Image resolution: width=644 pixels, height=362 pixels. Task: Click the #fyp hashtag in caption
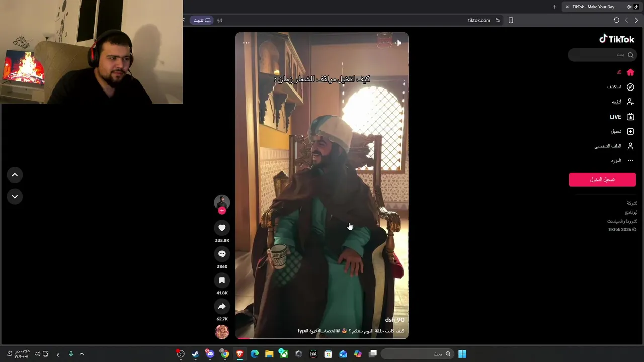303,331
